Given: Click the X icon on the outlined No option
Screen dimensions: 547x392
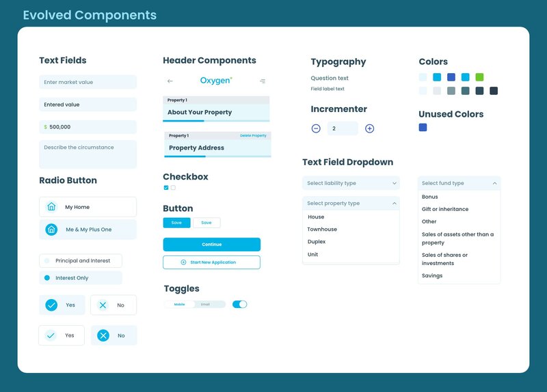Looking at the screenshot, I should (103, 305).
